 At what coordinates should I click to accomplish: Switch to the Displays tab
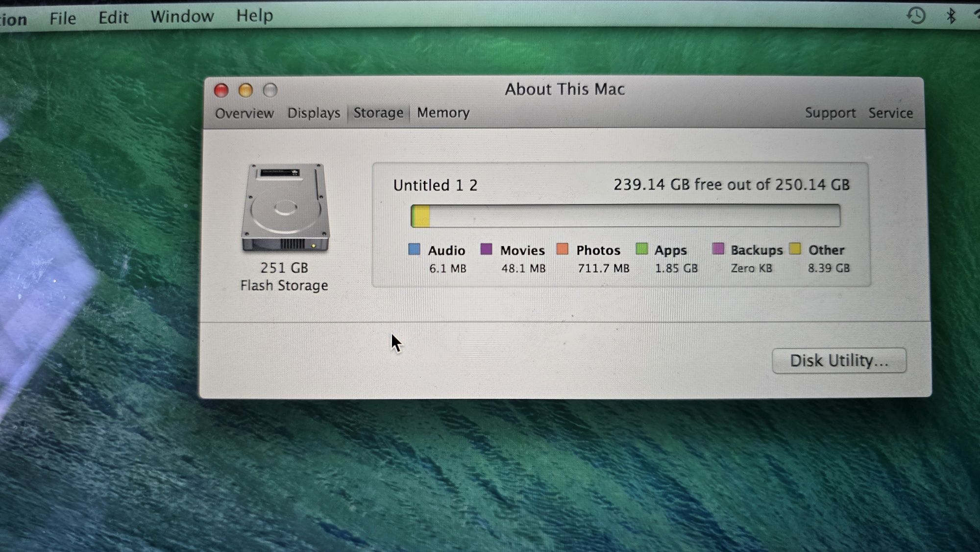pyautogui.click(x=314, y=113)
